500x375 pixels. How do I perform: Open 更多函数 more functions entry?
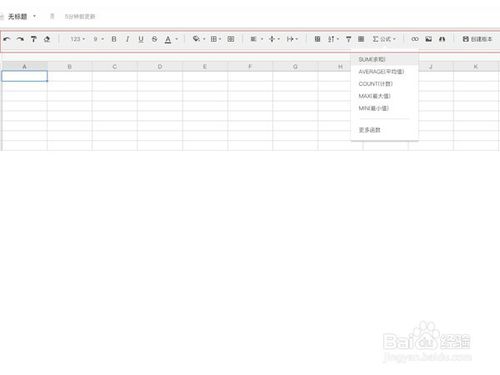tap(384, 130)
